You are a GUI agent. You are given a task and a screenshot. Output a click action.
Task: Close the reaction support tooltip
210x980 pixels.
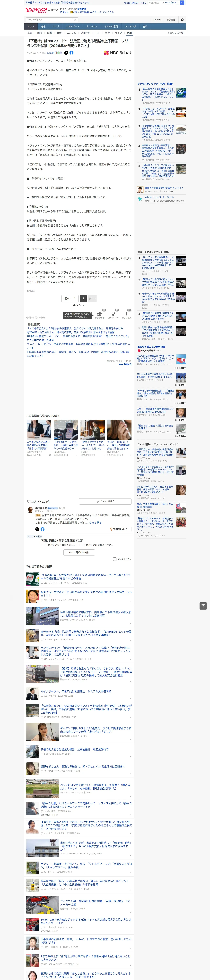[91, 313]
